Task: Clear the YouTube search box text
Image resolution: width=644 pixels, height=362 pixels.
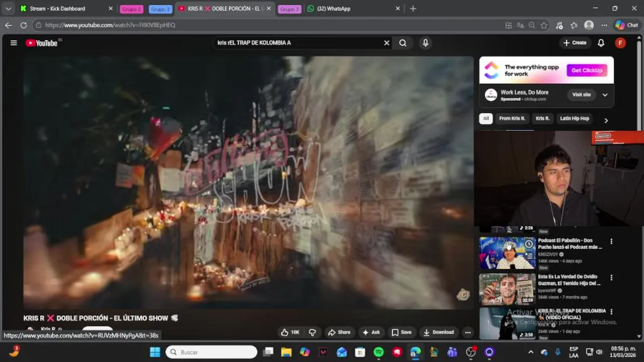Action: (x=386, y=43)
